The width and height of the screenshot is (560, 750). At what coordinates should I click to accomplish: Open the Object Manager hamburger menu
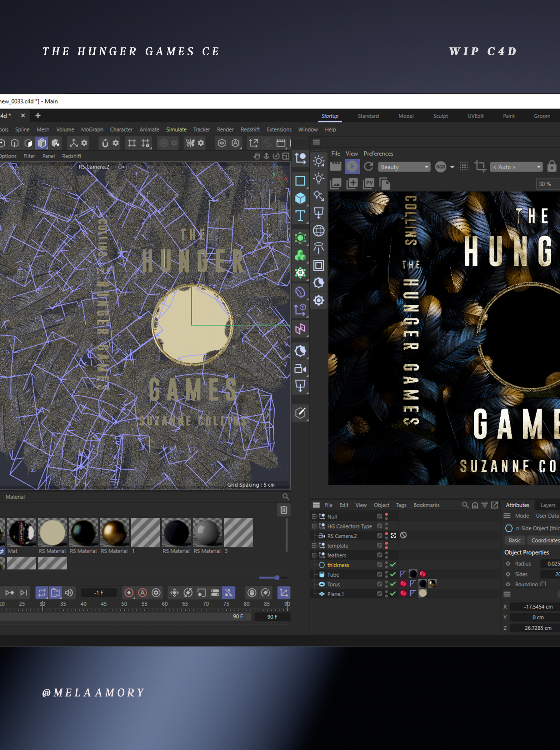316,505
